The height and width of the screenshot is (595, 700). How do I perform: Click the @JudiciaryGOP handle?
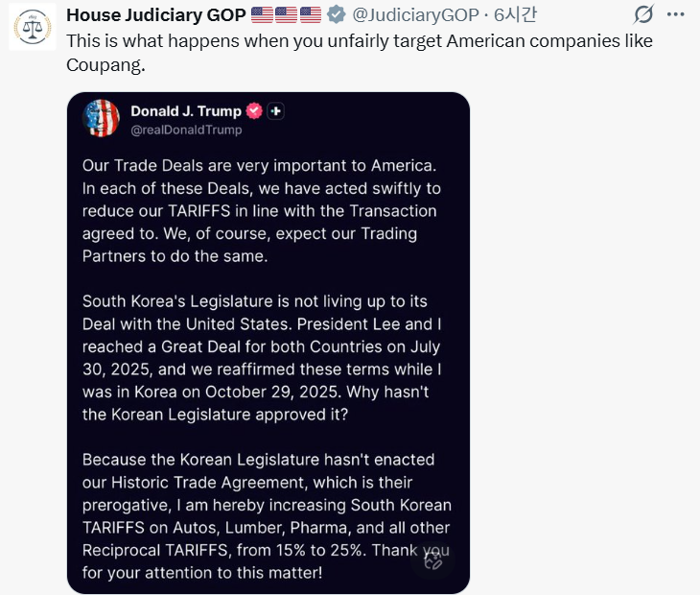(x=412, y=14)
